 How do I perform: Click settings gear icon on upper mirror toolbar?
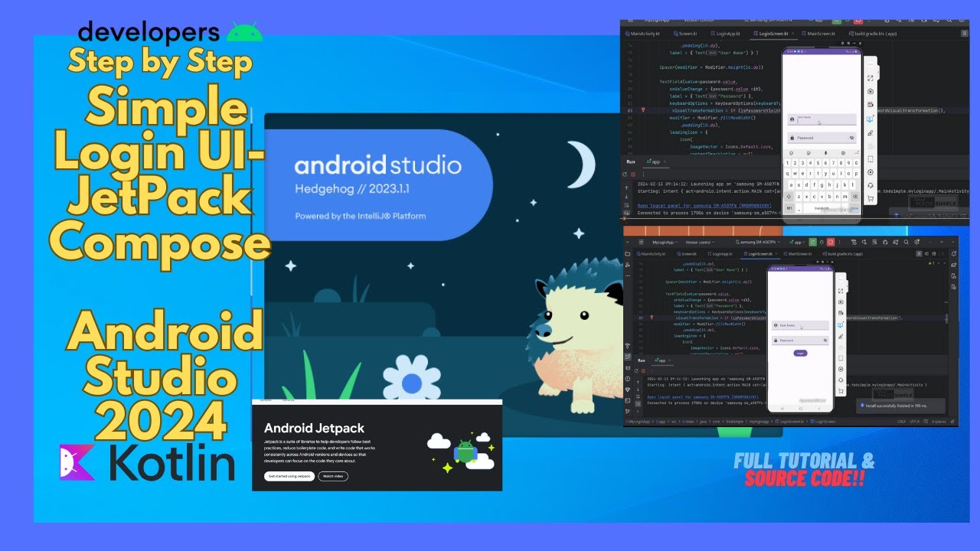pos(871,172)
